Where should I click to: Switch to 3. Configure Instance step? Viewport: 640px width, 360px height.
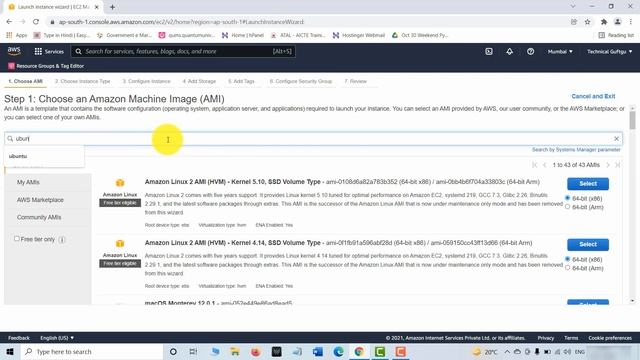point(147,81)
